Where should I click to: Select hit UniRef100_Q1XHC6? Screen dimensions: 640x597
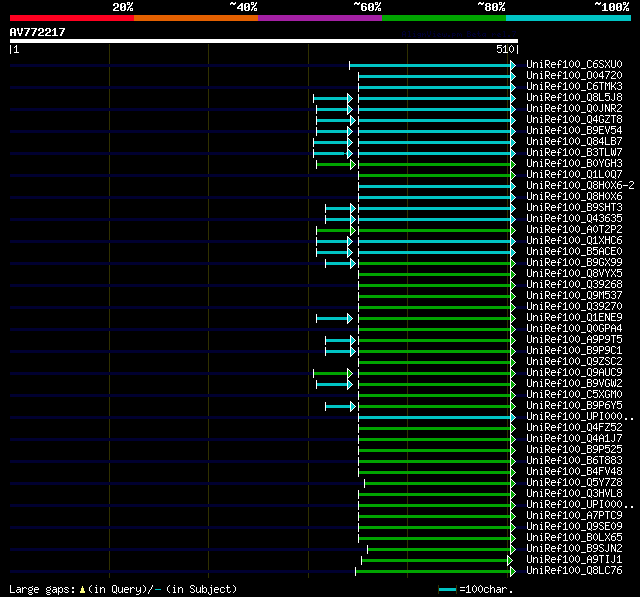[x=574, y=241]
